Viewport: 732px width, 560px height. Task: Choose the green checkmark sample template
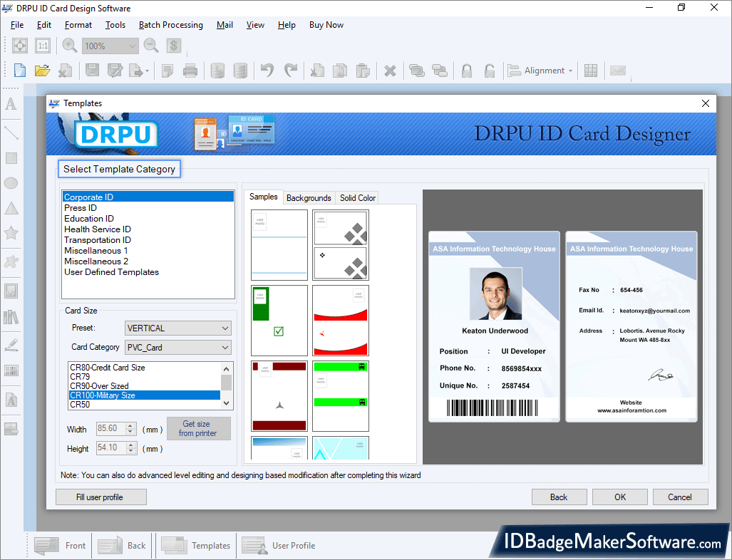279,321
